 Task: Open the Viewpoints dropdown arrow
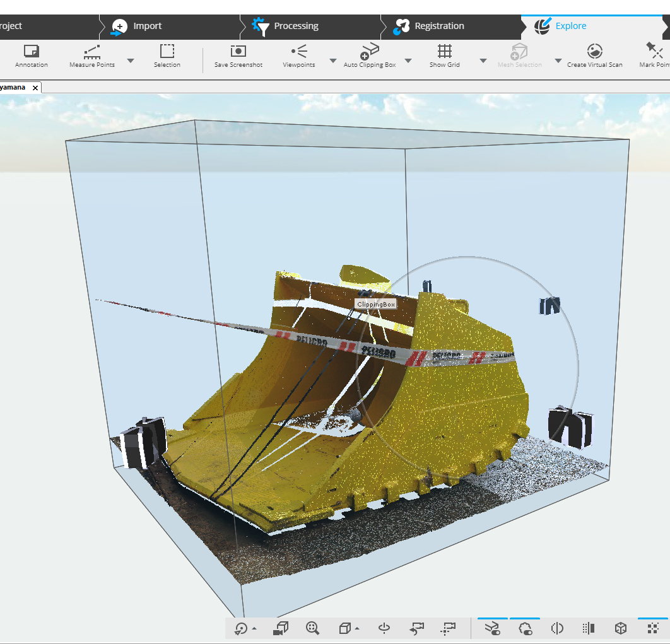point(332,61)
